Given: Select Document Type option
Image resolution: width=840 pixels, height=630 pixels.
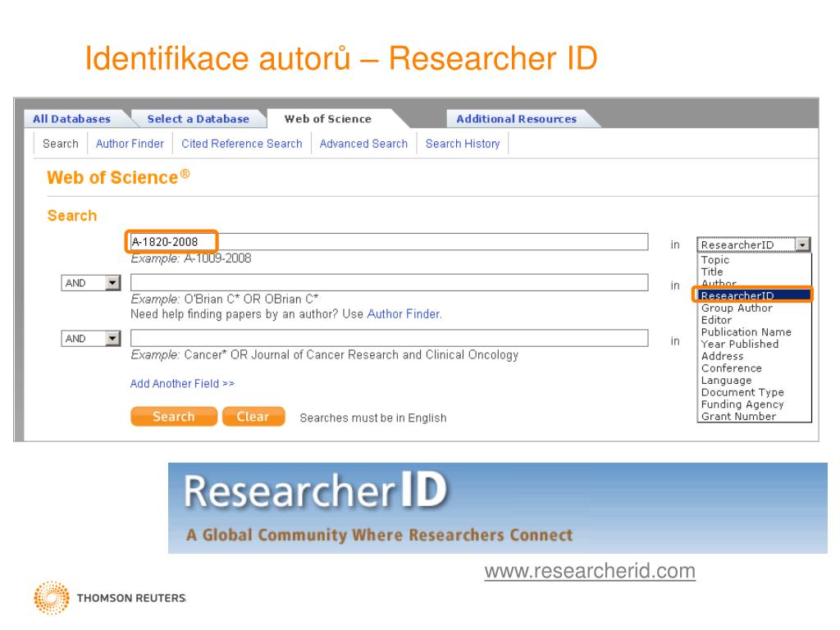Looking at the screenshot, I should click(x=742, y=392).
